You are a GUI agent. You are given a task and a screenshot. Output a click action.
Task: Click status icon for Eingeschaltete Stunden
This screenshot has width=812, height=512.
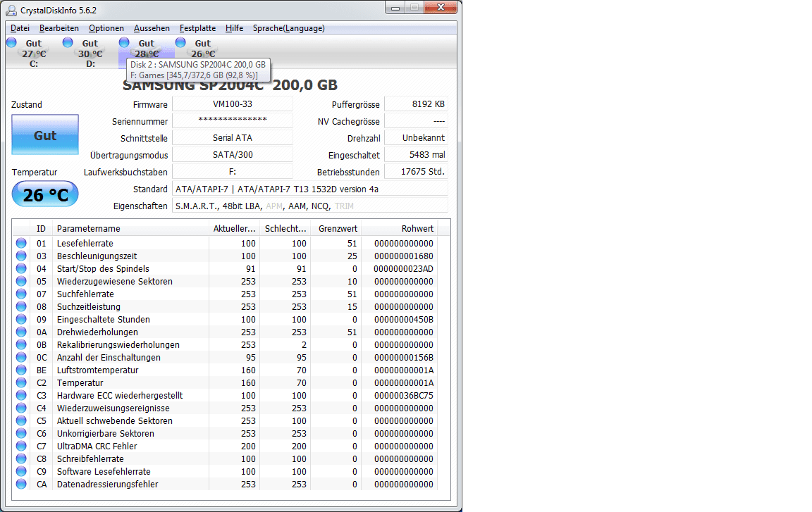tap(21, 319)
